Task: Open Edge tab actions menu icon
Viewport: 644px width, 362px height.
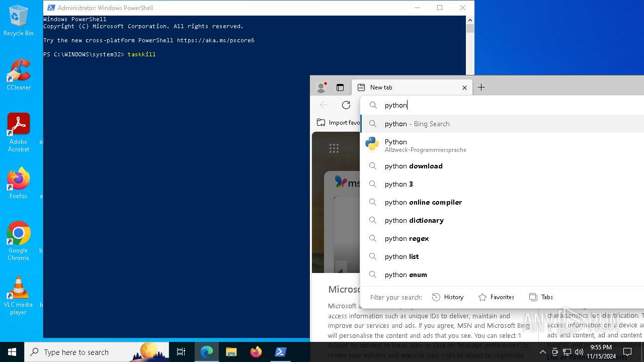Action: point(340,87)
